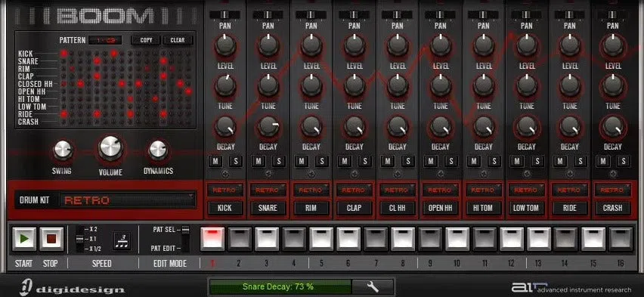Viewport: 644px width, 297px height.
Task: Click the Speed X2/X1/X1/2 switch
Action: tap(79, 239)
